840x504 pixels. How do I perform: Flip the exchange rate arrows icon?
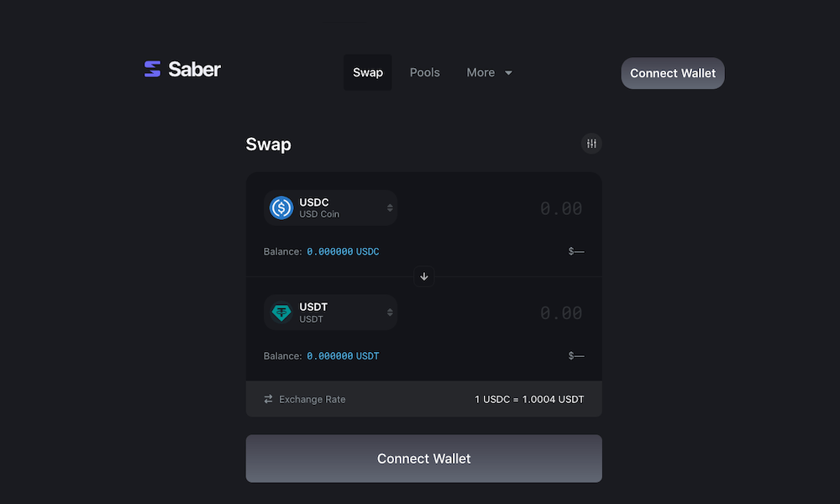click(x=269, y=399)
